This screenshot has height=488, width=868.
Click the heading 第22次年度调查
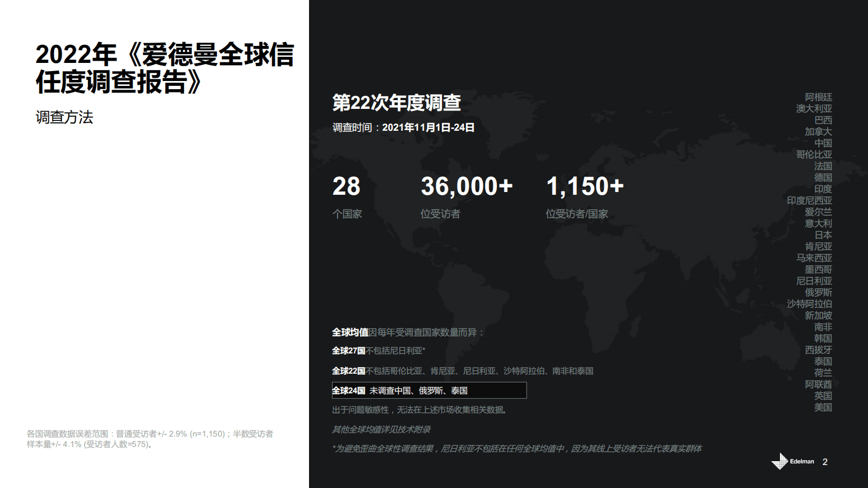coord(397,103)
